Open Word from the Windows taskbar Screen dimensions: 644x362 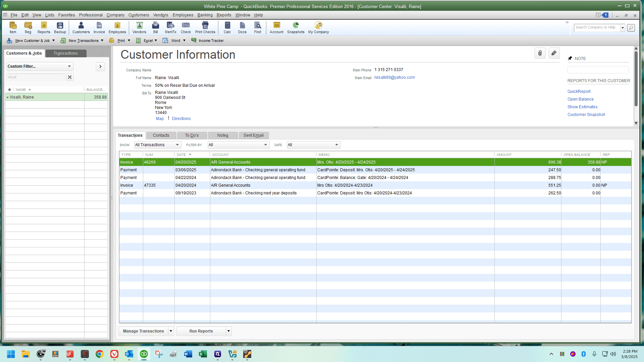188,354
